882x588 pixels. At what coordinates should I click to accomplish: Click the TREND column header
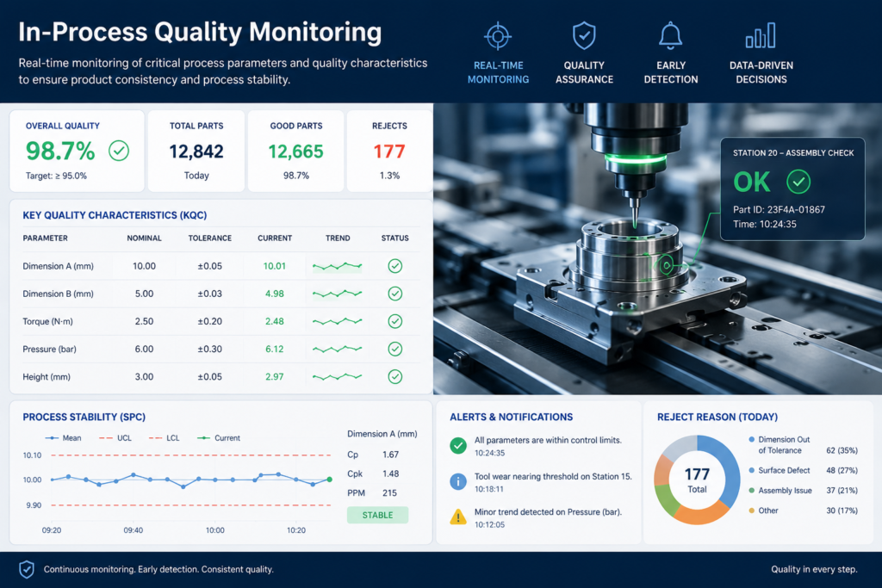pos(338,238)
